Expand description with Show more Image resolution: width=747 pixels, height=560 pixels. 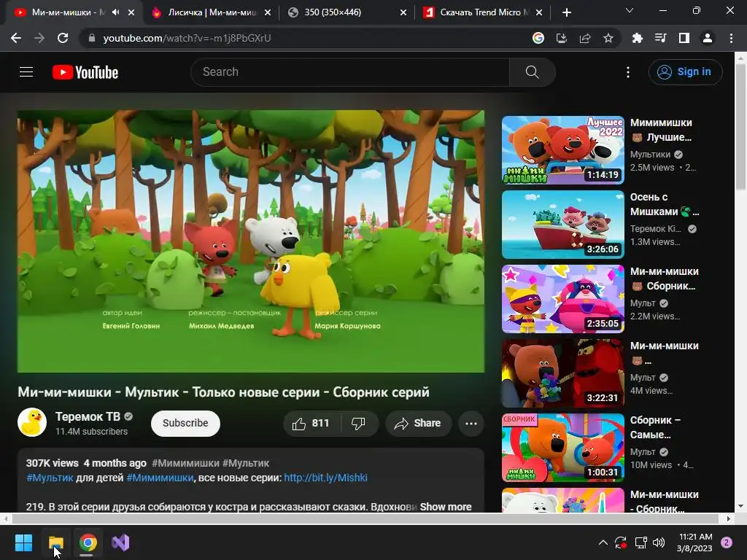[446, 507]
